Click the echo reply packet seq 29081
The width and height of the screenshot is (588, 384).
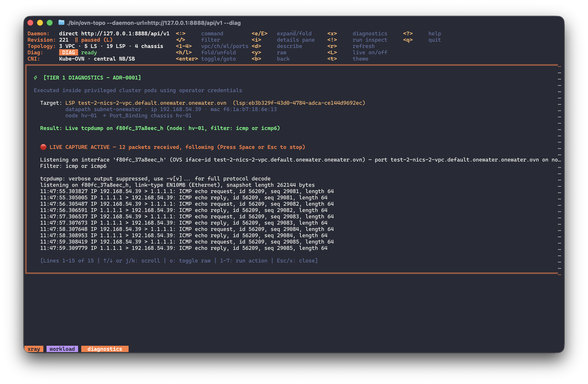(184, 197)
